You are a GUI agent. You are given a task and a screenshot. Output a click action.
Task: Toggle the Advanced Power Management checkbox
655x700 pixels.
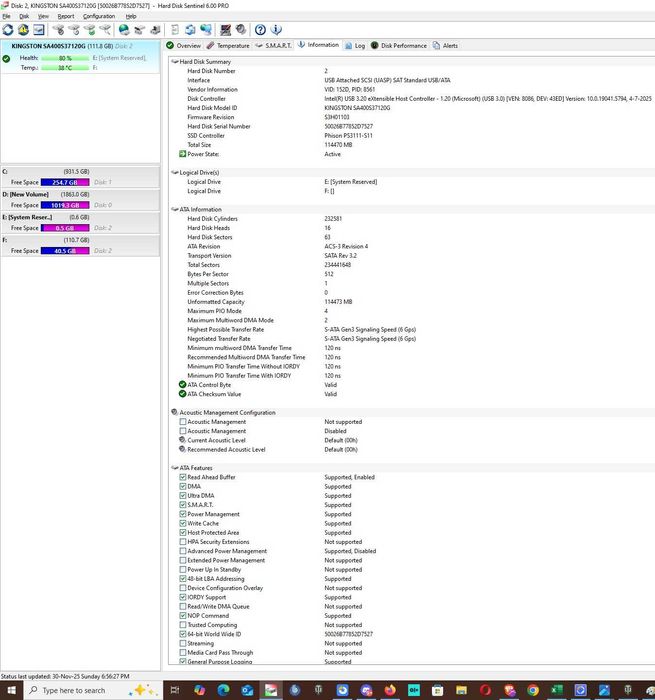[x=183, y=551]
